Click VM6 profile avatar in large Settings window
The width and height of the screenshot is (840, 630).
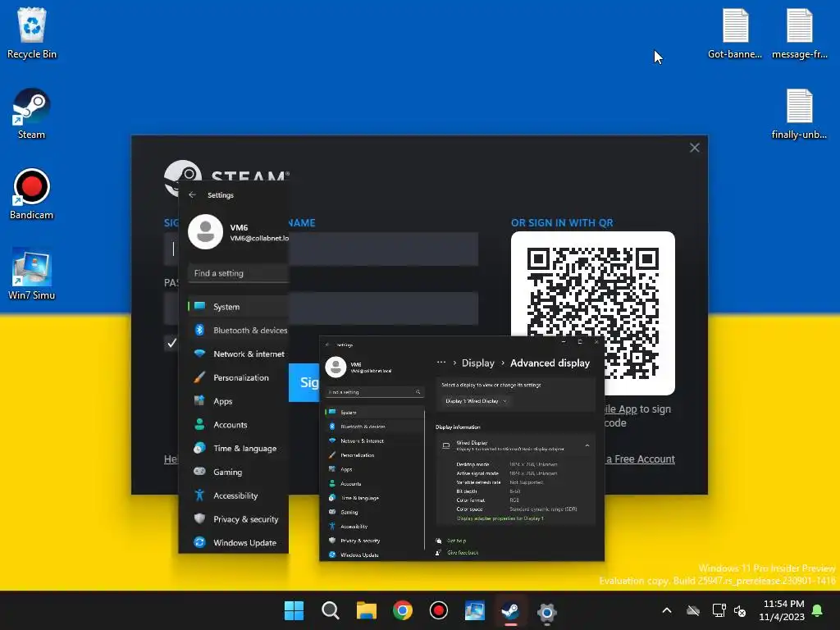point(206,232)
